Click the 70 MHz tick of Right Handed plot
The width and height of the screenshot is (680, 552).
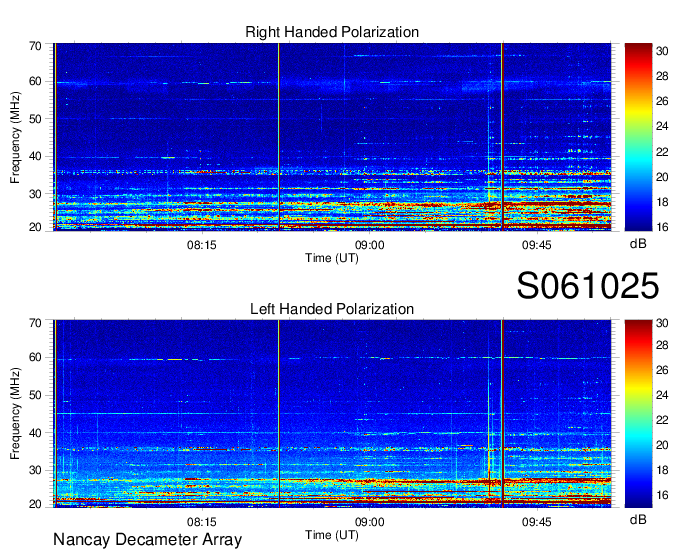point(35,46)
